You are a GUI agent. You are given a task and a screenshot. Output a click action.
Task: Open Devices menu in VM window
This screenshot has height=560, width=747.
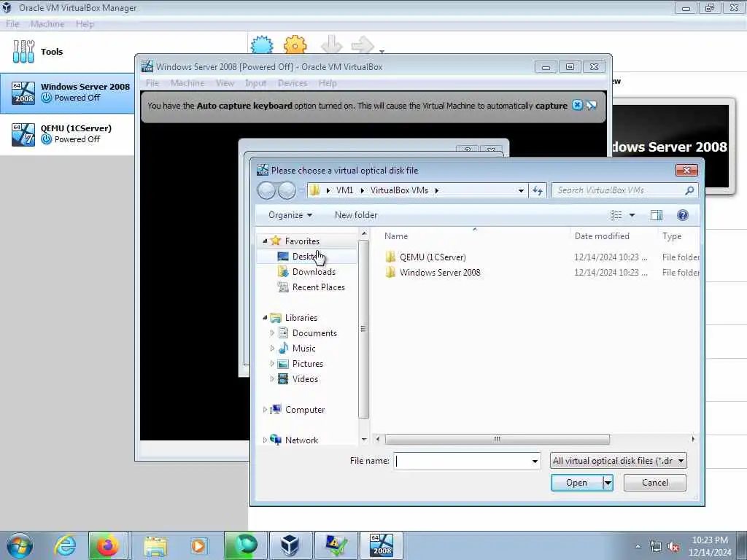(293, 83)
